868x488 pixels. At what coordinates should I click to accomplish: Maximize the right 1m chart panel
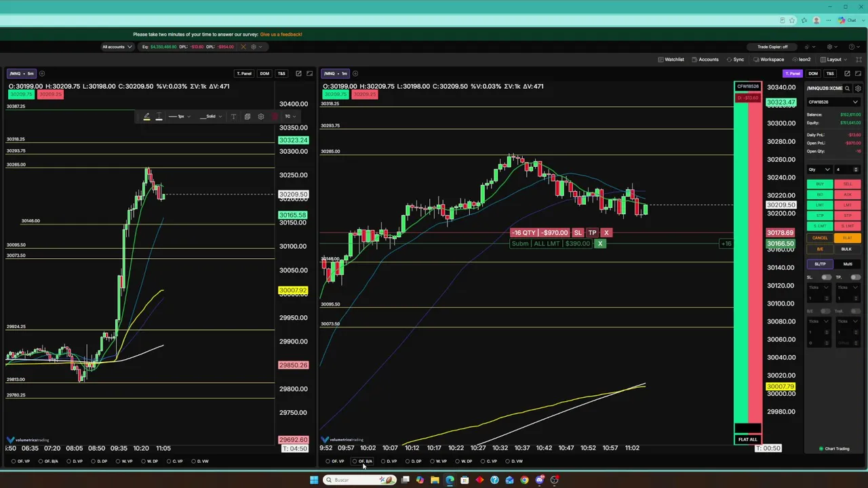859,73
